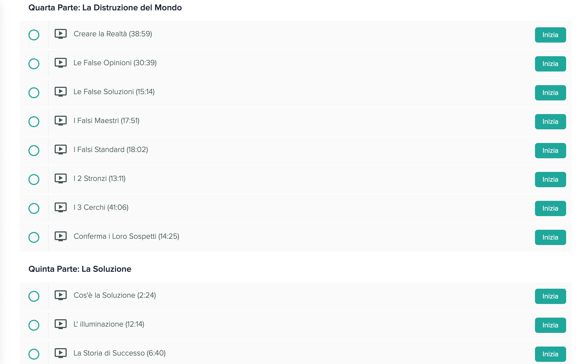The width and height of the screenshot is (588, 364).
Task: Click the video icon beside I Falsi Maestri
Action: click(x=60, y=121)
